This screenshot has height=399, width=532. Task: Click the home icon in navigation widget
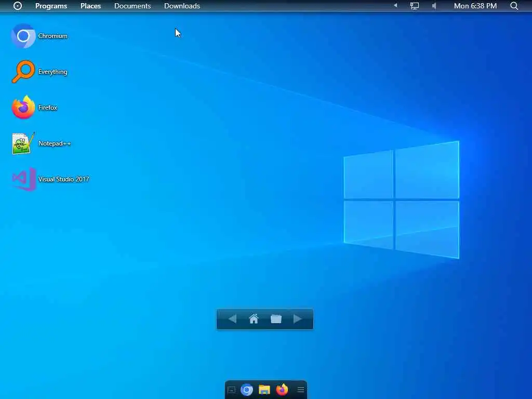(254, 318)
